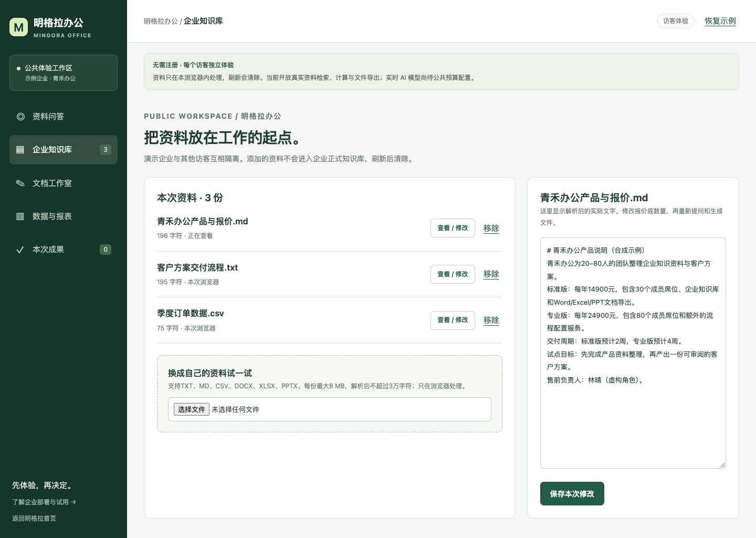Click the 访客体验 pill button
The width and height of the screenshot is (756, 538).
tap(676, 21)
